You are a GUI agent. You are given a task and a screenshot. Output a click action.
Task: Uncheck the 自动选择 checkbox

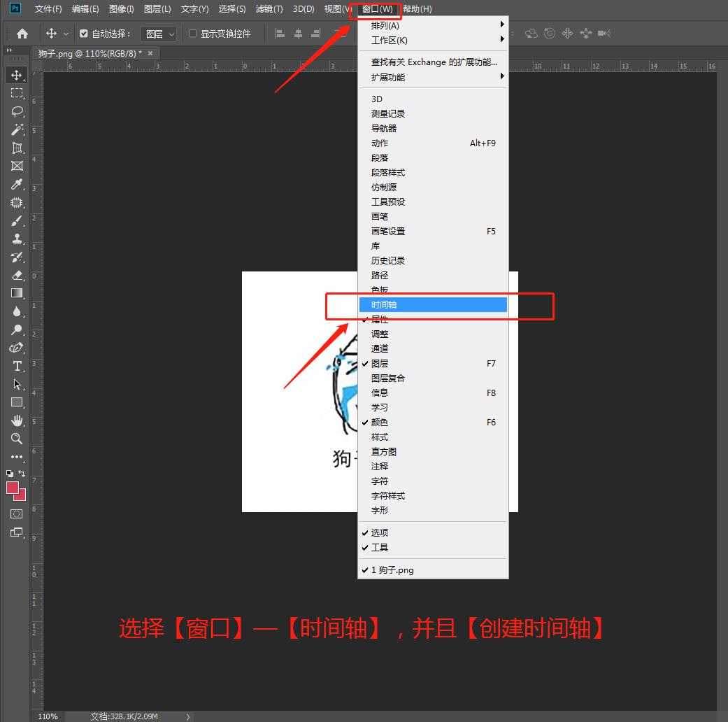pyautogui.click(x=84, y=34)
